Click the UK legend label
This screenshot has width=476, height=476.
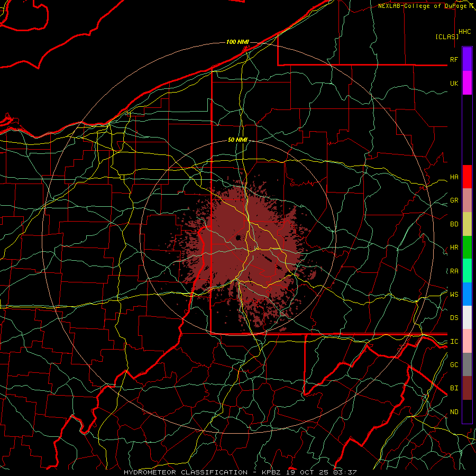[x=454, y=83]
